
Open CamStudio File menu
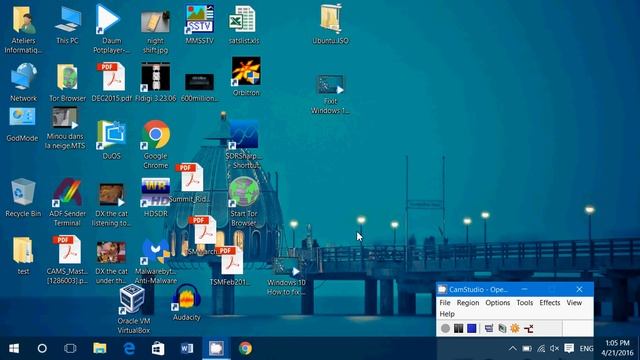445,302
